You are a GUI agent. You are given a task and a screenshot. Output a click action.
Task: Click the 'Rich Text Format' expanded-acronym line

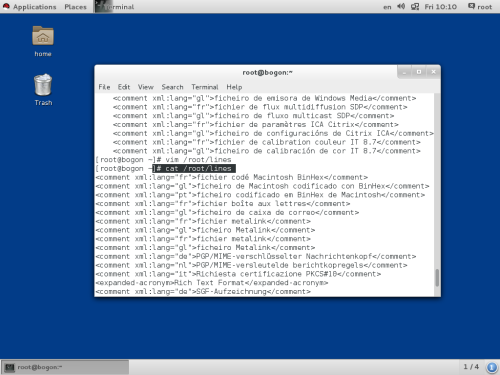[212, 283]
